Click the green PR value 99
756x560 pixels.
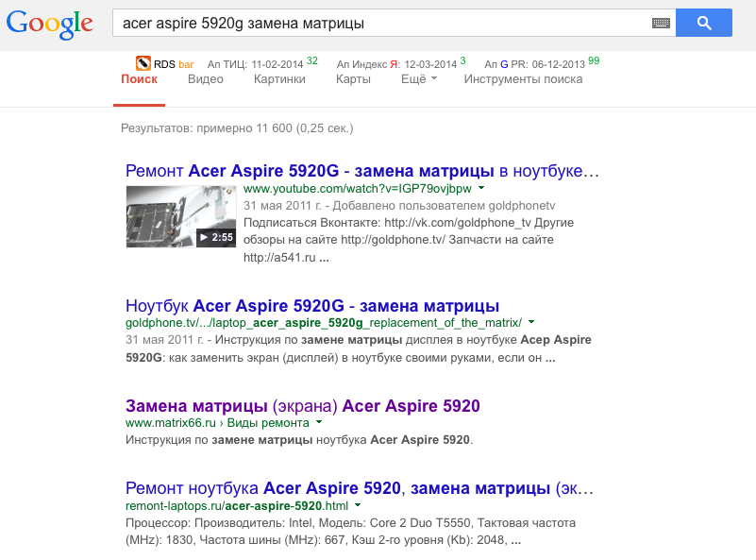coord(594,60)
